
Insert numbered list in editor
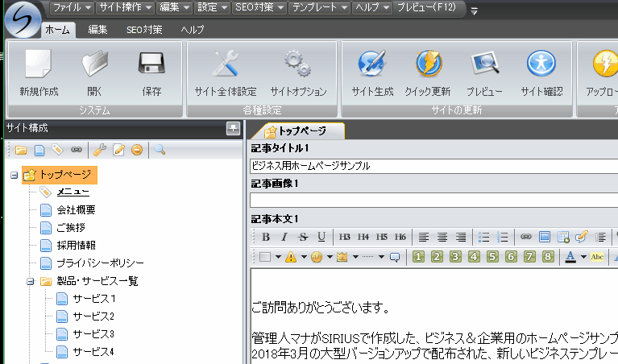503,237
